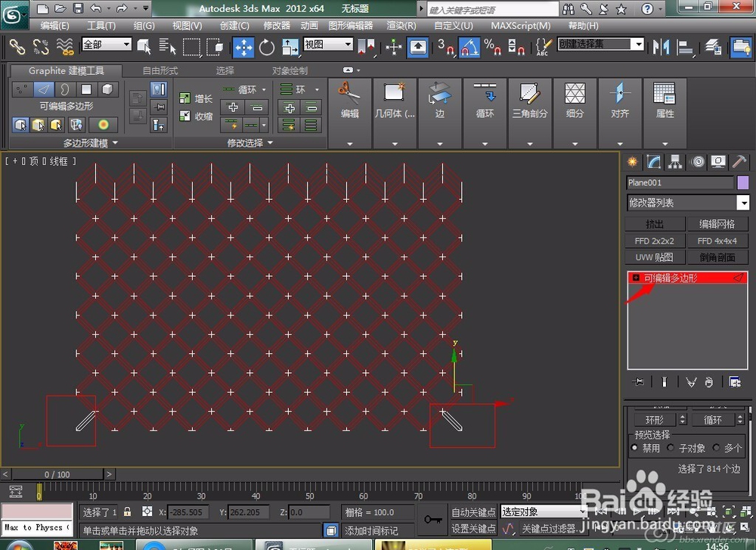Click the Mirror tool icon
Viewport: 756px width, 550px height.
pos(661,47)
